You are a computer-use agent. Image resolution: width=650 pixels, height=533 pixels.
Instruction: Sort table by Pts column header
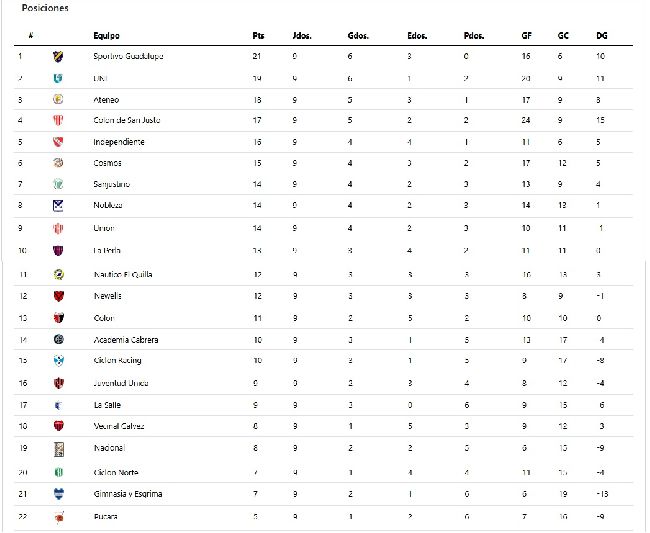coord(258,36)
